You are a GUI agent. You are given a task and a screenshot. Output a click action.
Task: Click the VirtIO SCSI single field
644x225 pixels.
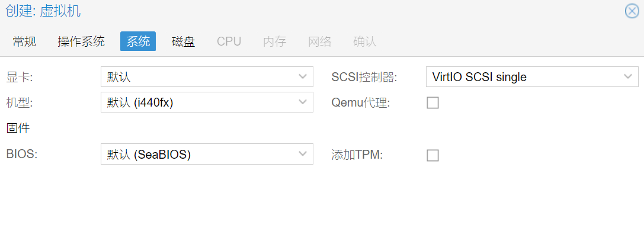pos(532,77)
